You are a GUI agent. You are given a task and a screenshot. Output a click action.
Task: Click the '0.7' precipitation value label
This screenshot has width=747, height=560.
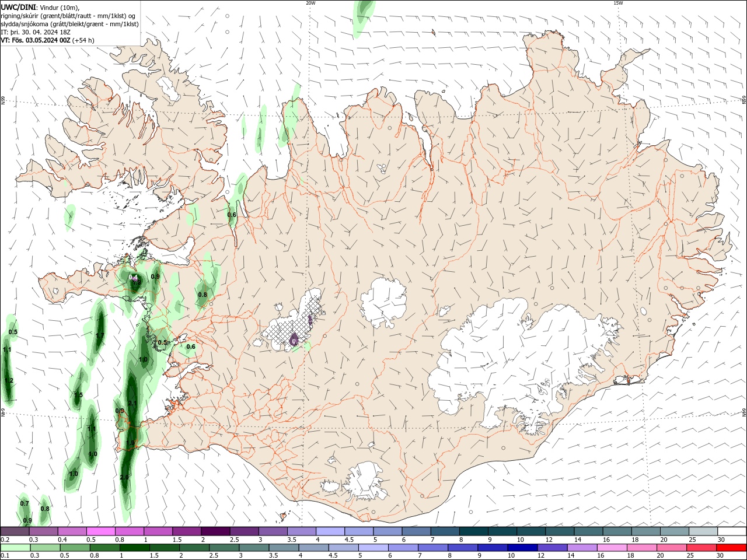click(x=25, y=503)
